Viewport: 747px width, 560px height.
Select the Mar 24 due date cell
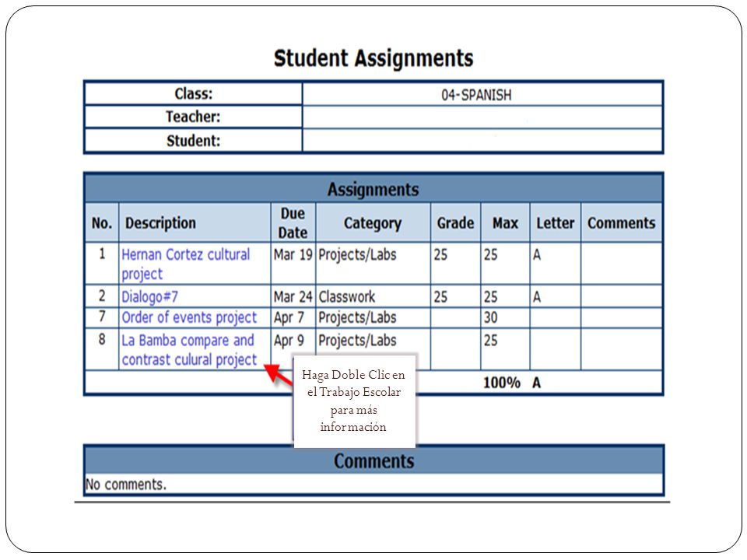click(293, 296)
